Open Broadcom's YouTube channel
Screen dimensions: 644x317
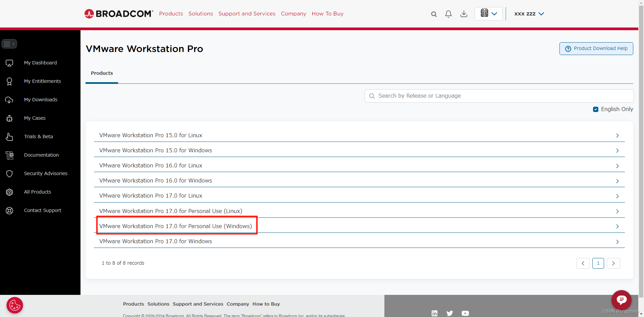pyautogui.click(x=465, y=313)
